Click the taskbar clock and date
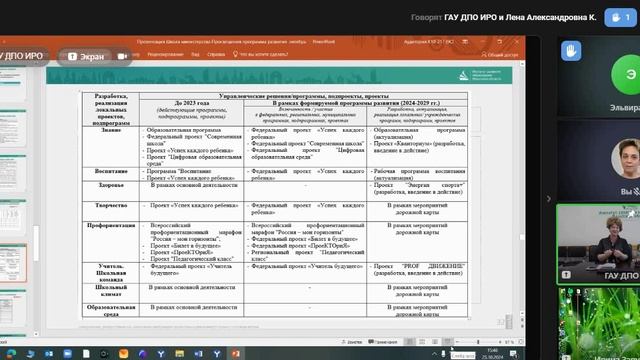The width and height of the screenshot is (640, 360). pyautogui.click(x=493, y=353)
